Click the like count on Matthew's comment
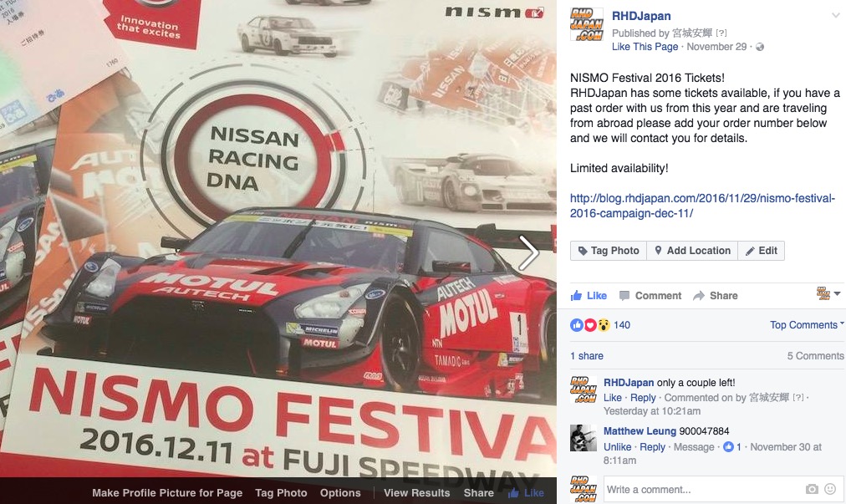The image size is (846, 504). click(x=732, y=447)
